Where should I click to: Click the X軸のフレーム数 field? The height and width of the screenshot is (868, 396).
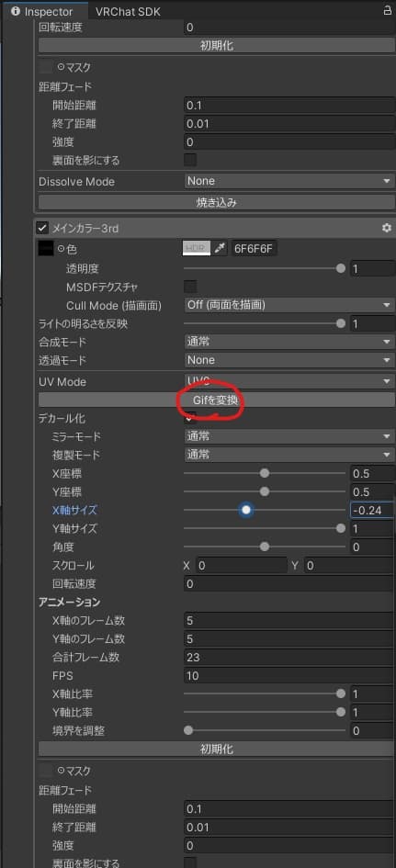[x=289, y=621]
